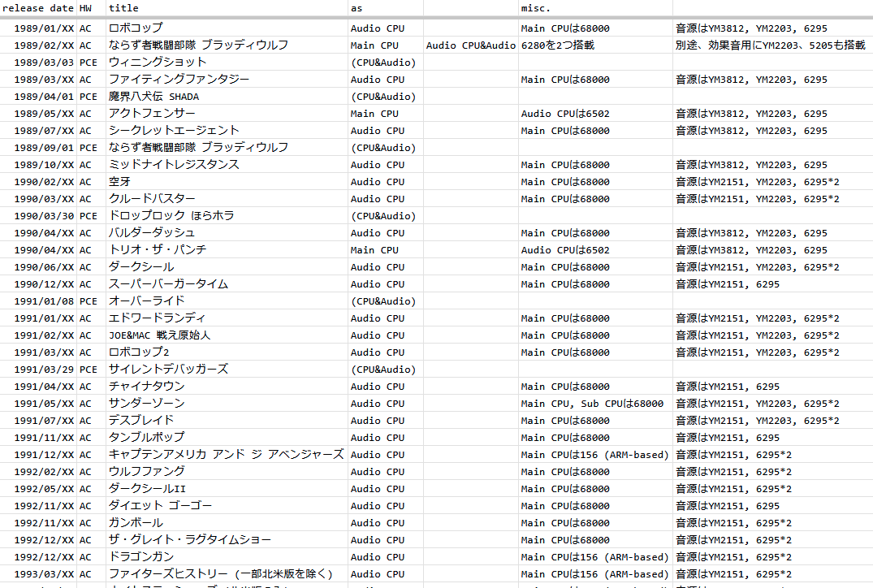This screenshot has width=873, height=588.
Task: Click date '1989/04/01'
Action: click(44, 97)
